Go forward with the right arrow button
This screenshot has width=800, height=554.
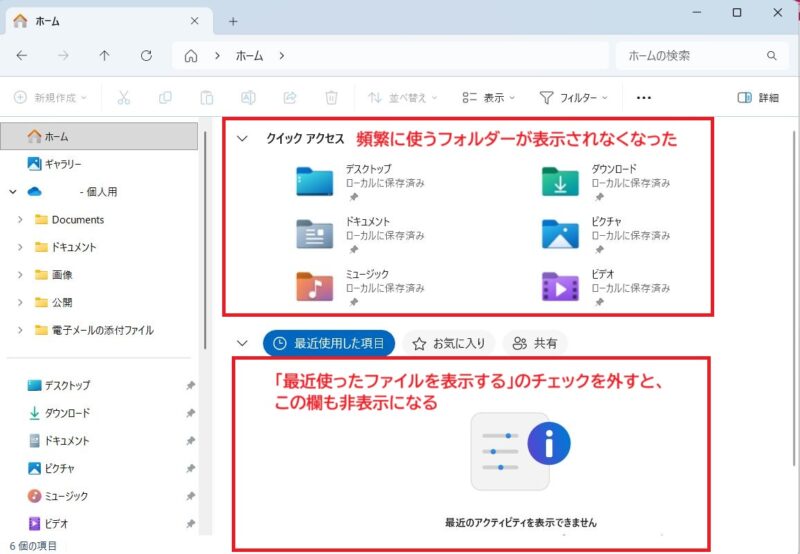click(63, 56)
